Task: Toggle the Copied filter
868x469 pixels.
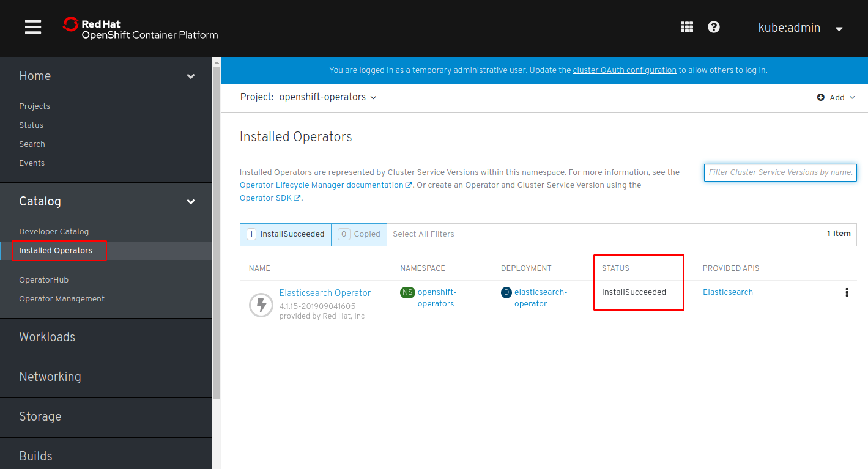Action: (359, 234)
